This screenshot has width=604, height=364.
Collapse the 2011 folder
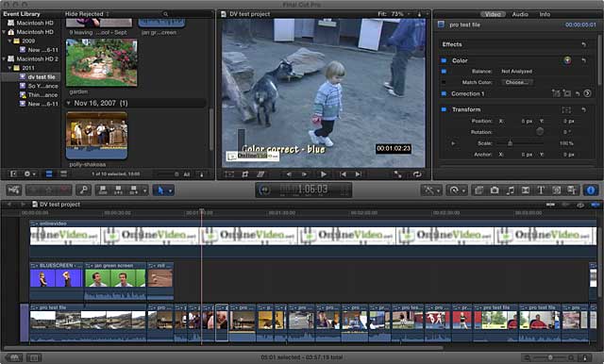[10, 68]
